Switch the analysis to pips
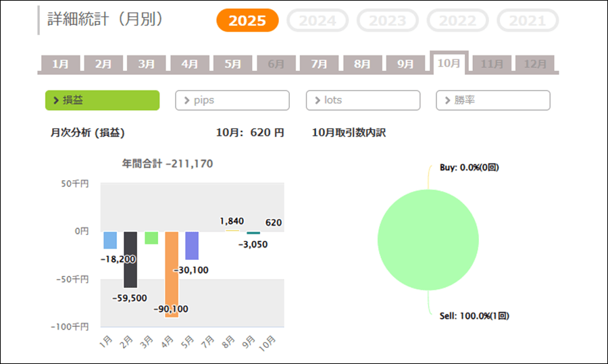 232,100
